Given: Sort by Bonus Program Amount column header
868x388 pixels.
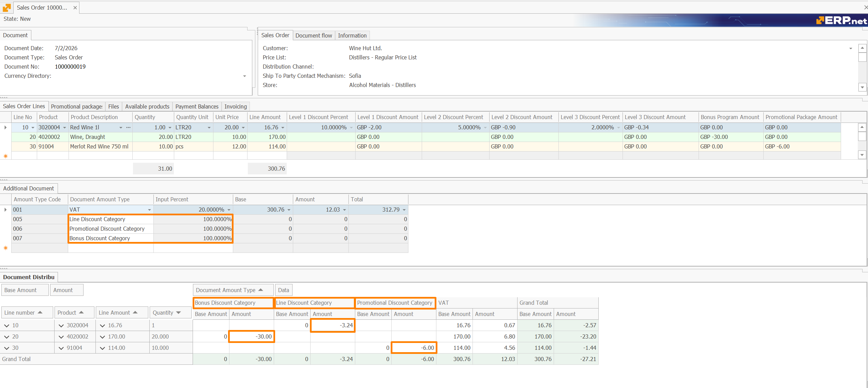Looking at the screenshot, I should click(731, 117).
